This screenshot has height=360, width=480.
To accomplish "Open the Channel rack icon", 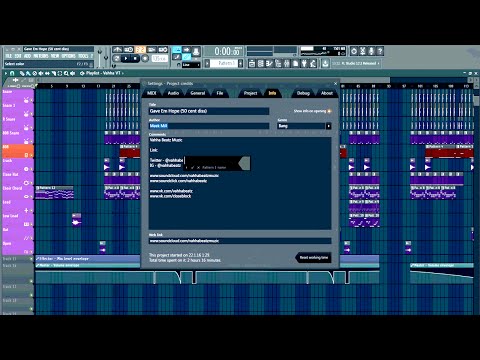I will pos(261,63).
